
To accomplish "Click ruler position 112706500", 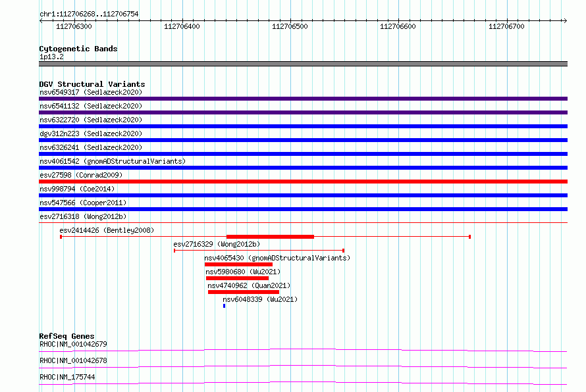I will pos(290,26).
